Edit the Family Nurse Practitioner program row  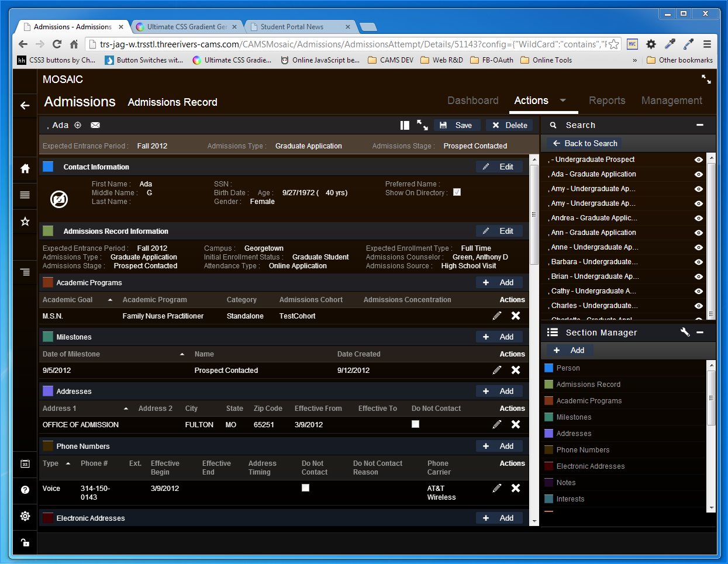pyautogui.click(x=497, y=316)
